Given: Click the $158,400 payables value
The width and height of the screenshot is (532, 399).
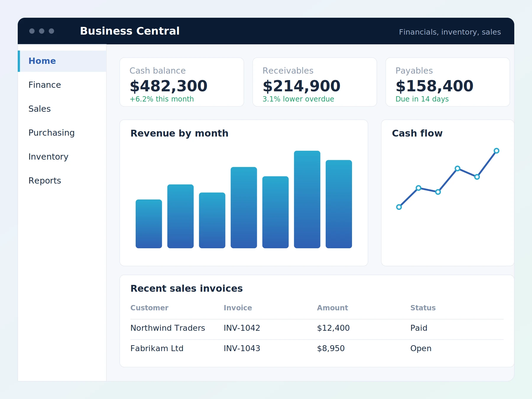Looking at the screenshot, I should [434, 86].
